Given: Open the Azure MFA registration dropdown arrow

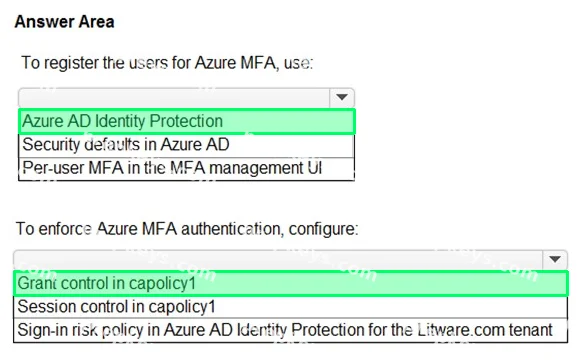Looking at the screenshot, I should click(x=342, y=98).
